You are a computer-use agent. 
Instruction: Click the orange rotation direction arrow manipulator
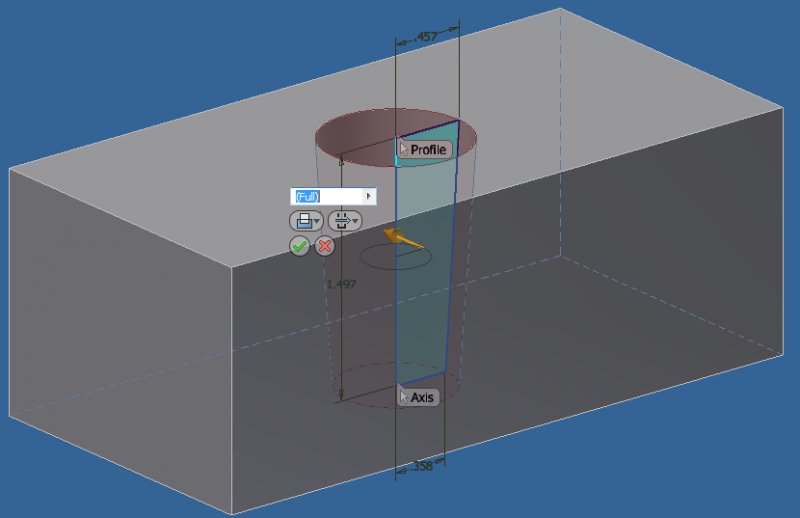pos(403,239)
